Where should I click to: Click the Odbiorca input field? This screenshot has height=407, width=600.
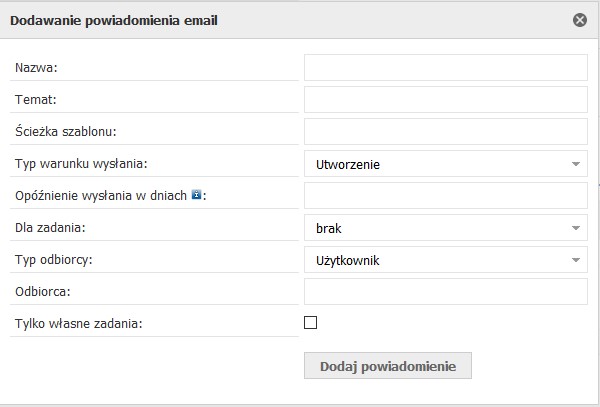coord(446,291)
